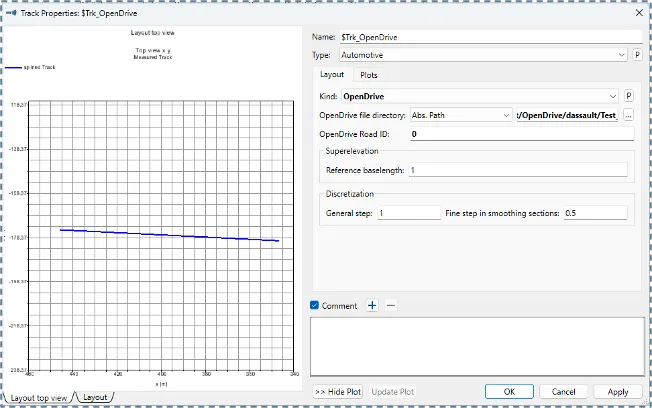The height and width of the screenshot is (408, 652).
Task: Toggle the Comment checkbox
Action: click(316, 305)
